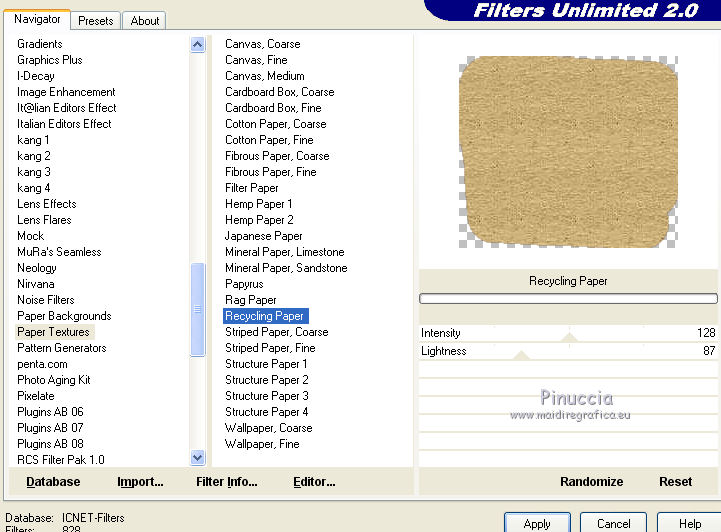Select Plugins AB 07 category
The height and width of the screenshot is (532, 721).
tap(50, 428)
